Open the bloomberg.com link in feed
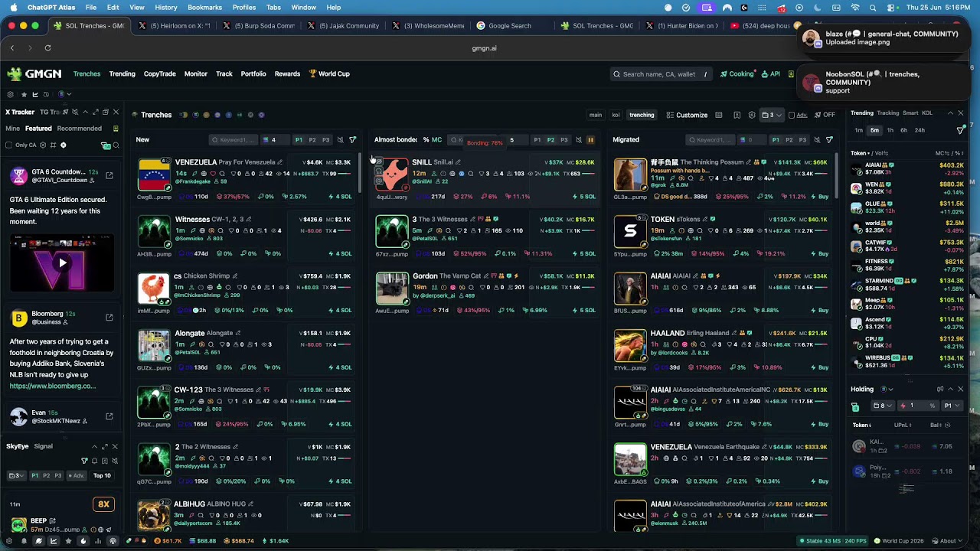Screen dimensions: 980x551 [x=52, y=386]
